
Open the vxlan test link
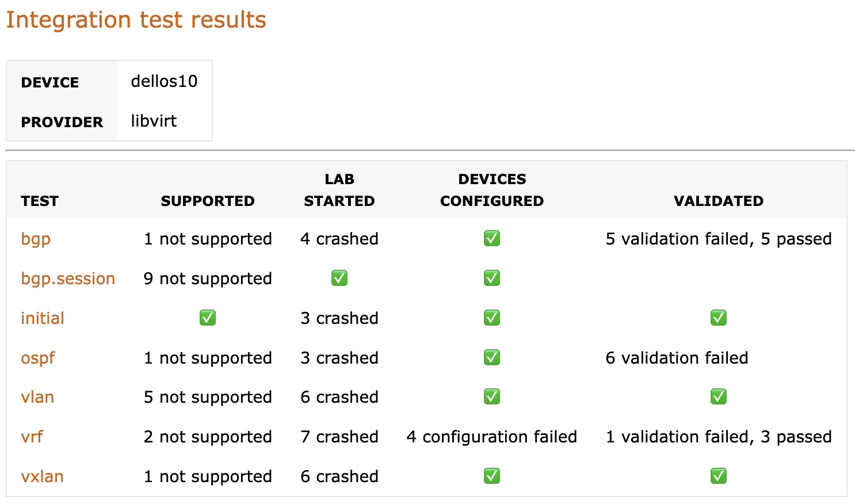pos(43,476)
